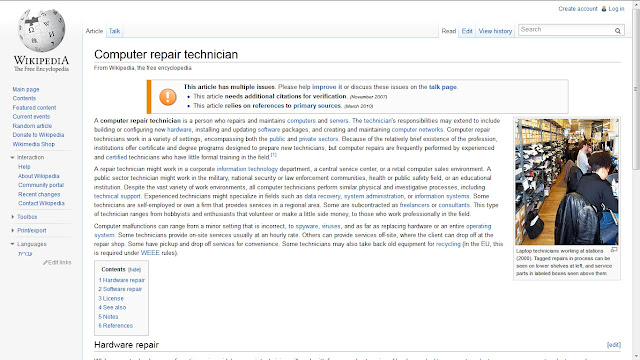Open Current events link
Viewport: 640px width, 360px height.
click(31, 117)
